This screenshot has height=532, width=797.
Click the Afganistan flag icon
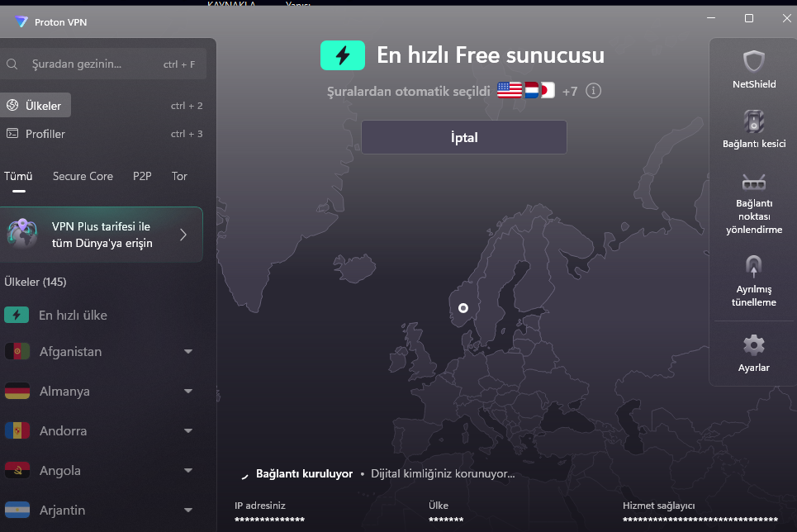click(x=17, y=351)
